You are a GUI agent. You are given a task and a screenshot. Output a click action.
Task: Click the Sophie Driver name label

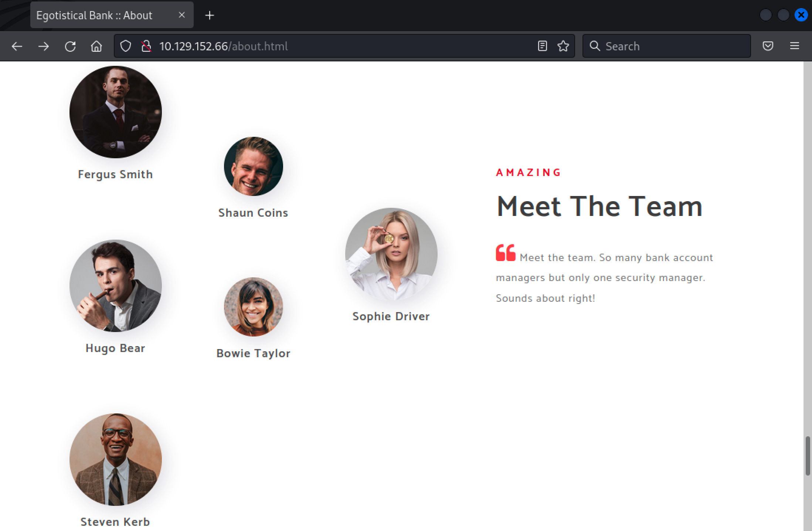click(x=391, y=317)
